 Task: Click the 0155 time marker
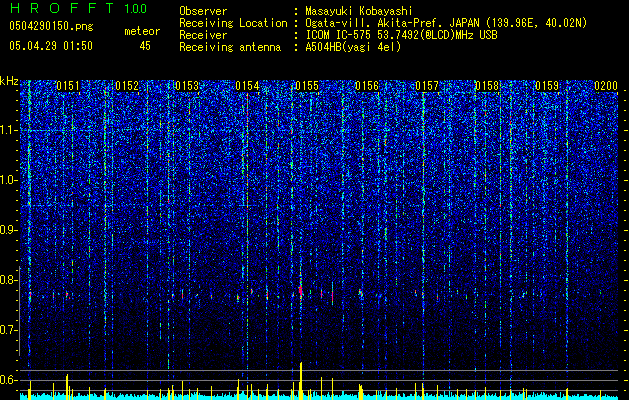[x=307, y=86]
